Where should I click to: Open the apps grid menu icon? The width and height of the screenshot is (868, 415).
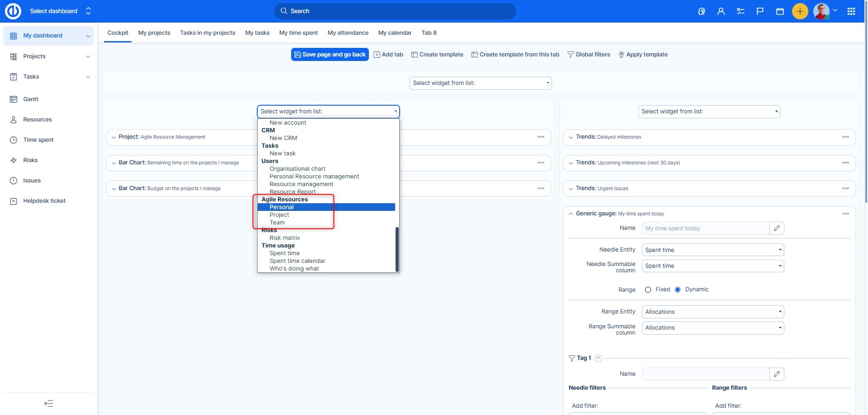851,11
